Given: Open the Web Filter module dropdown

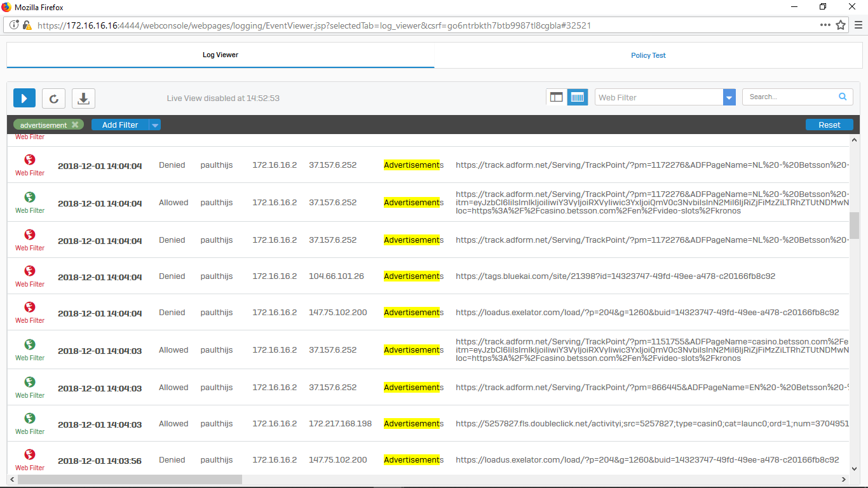Looking at the screenshot, I should tap(729, 97).
